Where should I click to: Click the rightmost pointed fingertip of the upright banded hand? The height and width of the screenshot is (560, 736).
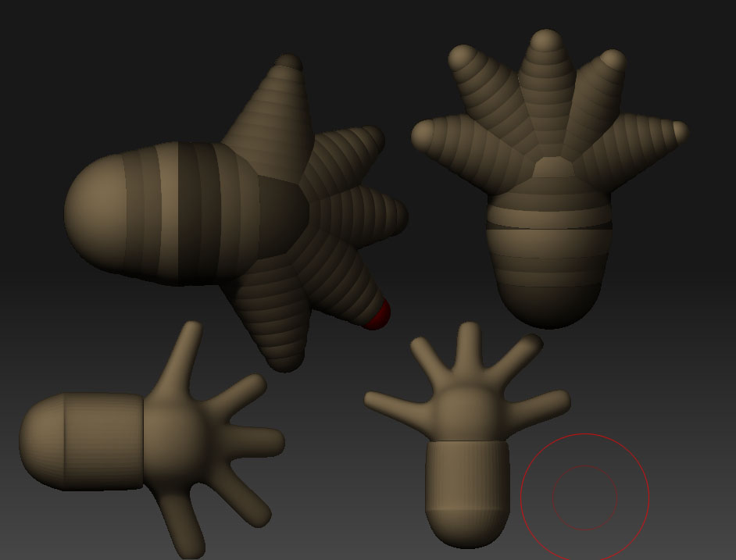coord(681,131)
